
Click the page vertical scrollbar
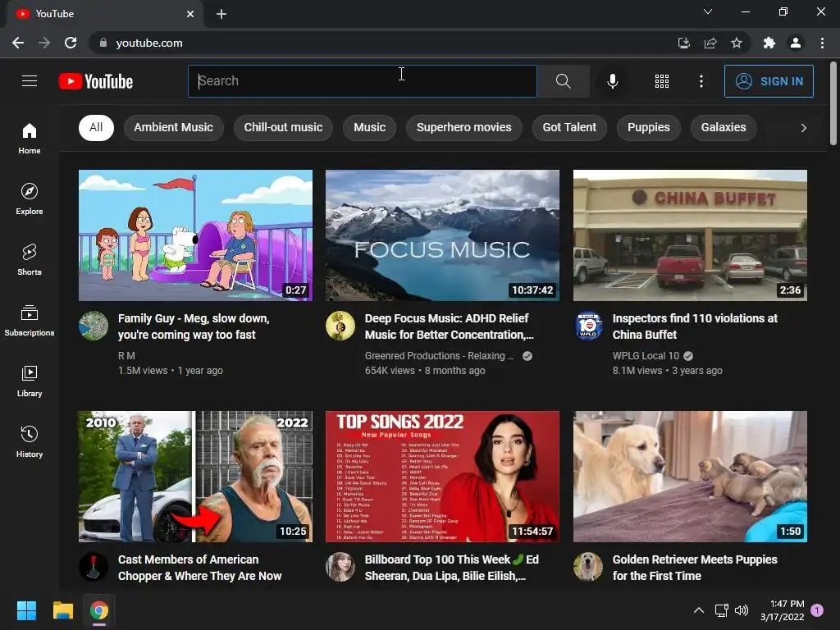tap(833, 104)
